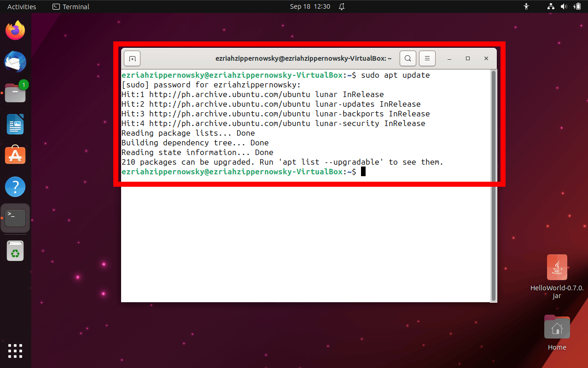Launch Firefox from the dock
Screen dimensions: 588x368
tap(15, 30)
